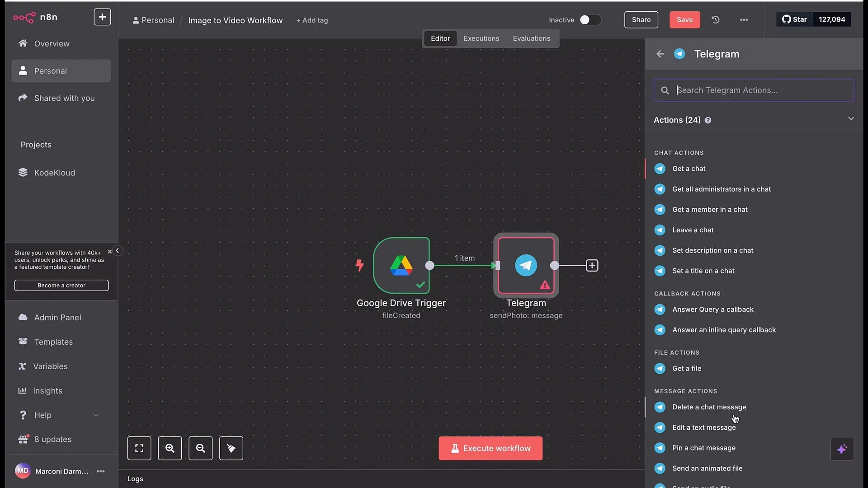Open the Logs panel
Viewport: 868px width, 488px height.
tap(135, 479)
